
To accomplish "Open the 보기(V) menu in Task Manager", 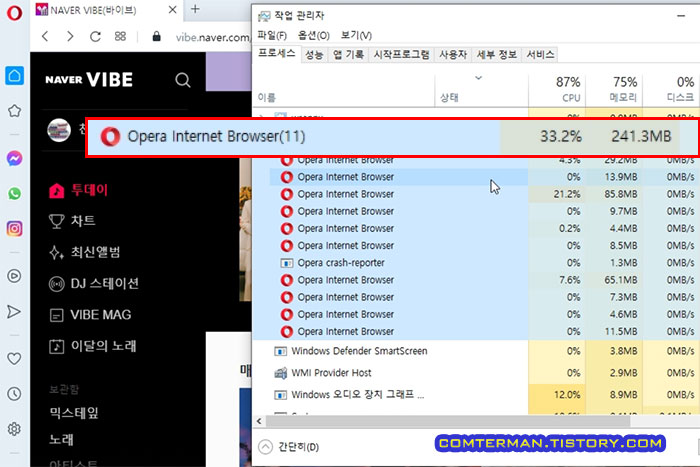I will 356,35.
